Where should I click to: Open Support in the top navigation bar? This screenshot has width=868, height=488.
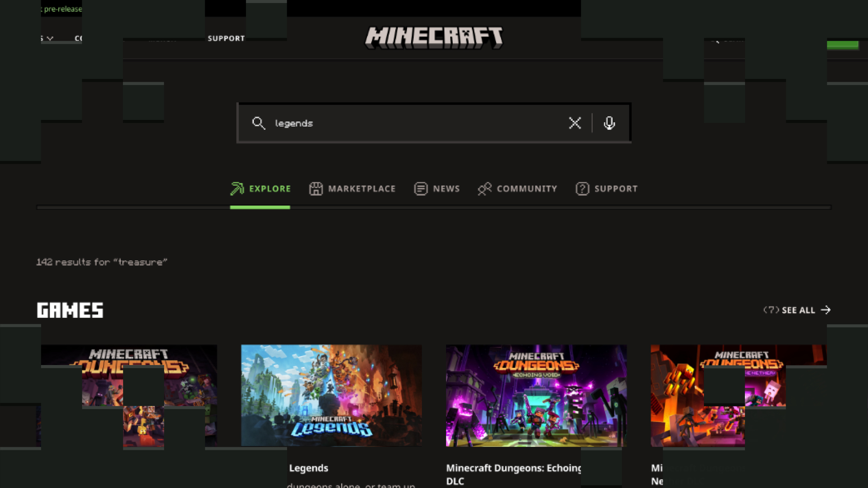coord(226,38)
